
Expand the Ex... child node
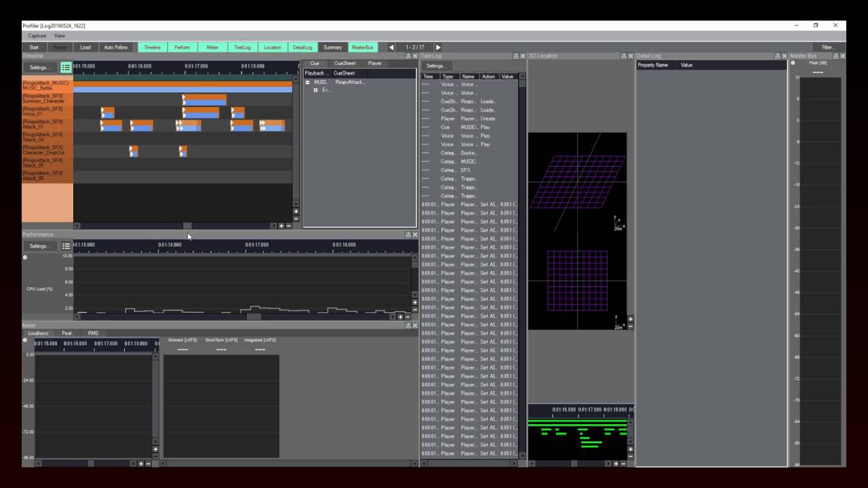tap(316, 90)
